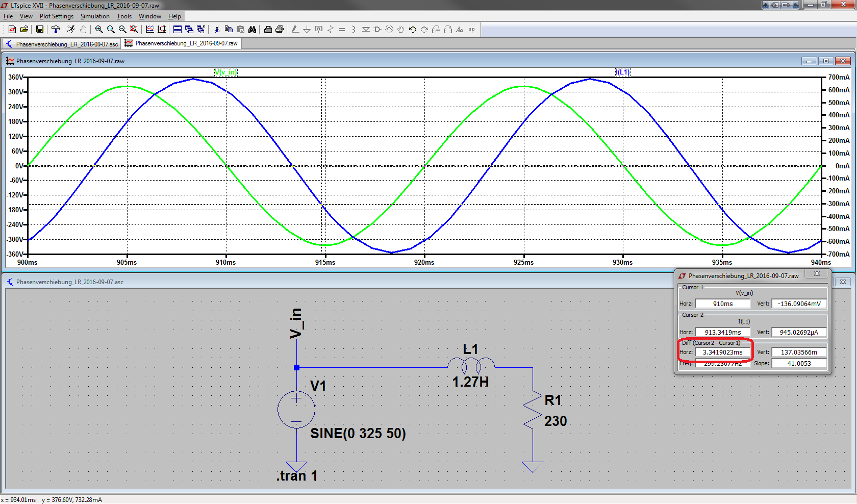The width and height of the screenshot is (857, 504).
Task: Open Control Panel via hammer icon
Action: pos(56,30)
